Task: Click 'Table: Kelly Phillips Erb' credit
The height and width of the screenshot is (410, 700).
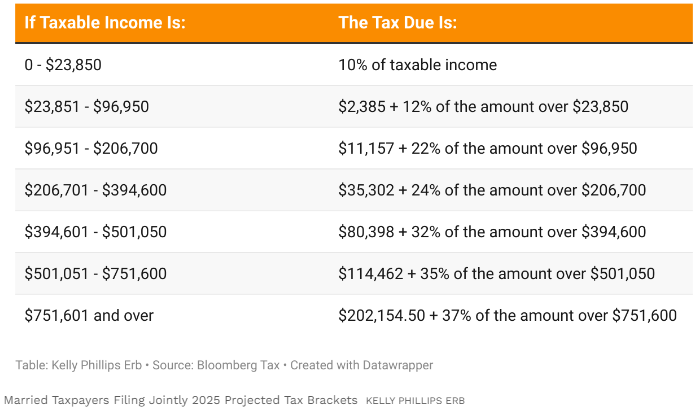Action: (79, 365)
